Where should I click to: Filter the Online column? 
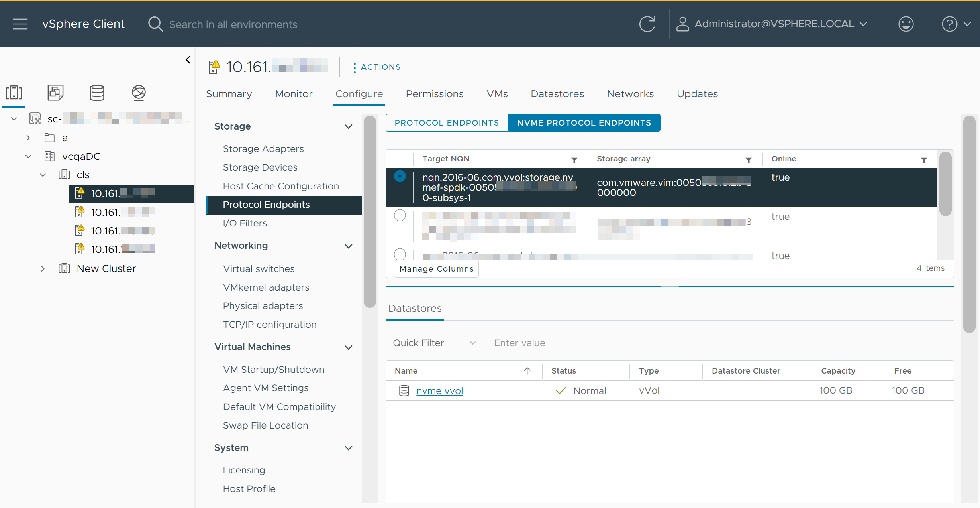pos(924,160)
